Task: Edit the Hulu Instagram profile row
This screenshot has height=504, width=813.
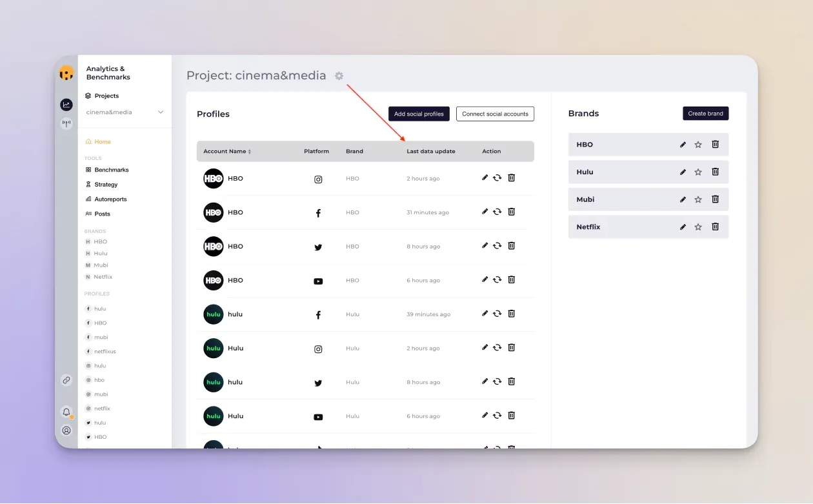Action: tap(485, 347)
